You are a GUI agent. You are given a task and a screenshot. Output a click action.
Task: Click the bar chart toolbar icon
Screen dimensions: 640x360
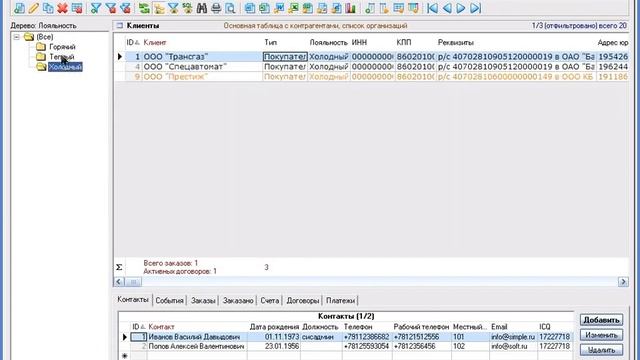click(351, 7)
